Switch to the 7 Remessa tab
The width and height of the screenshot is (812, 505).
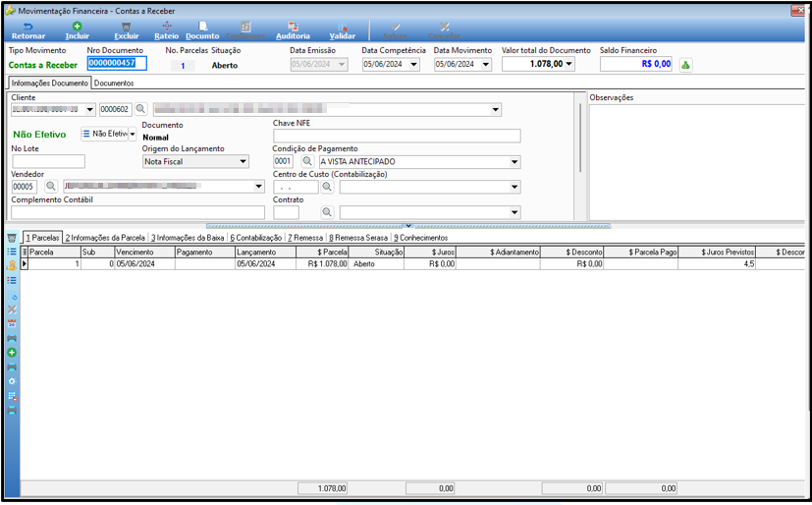[305, 238]
